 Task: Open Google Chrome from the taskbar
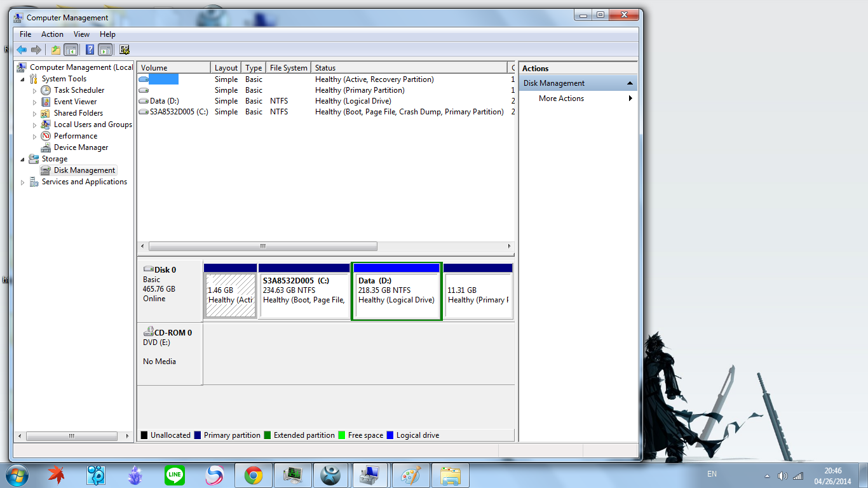click(254, 475)
